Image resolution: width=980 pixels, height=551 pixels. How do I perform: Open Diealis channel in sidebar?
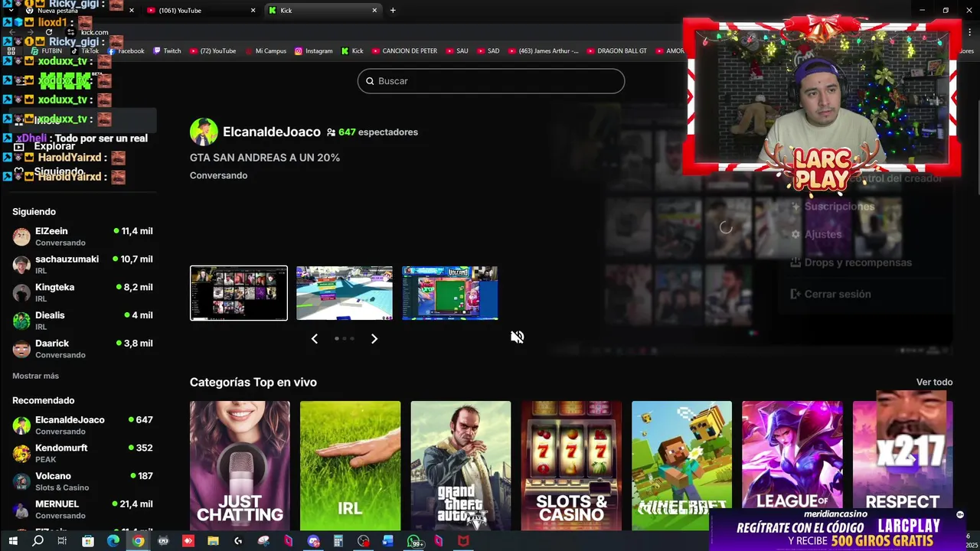pyautogui.click(x=83, y=321)
